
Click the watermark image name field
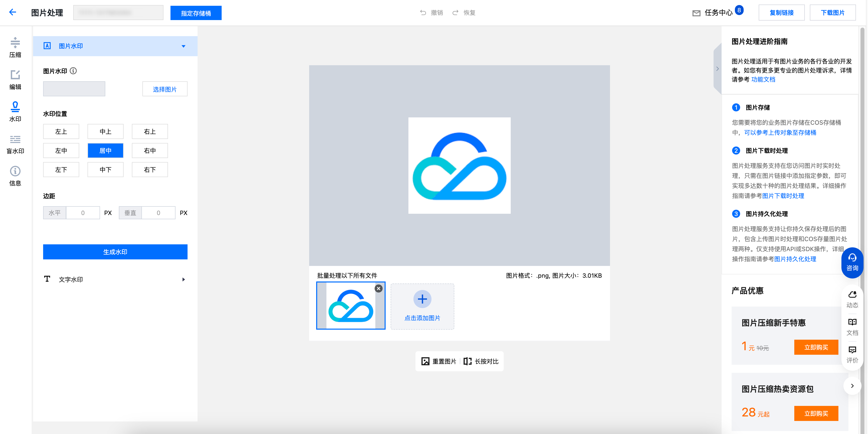[74, 89]
